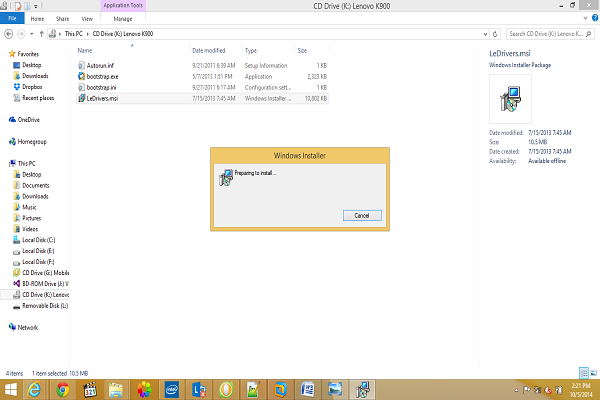
Task: Open File Explorer taskbar icon
Action: (116, 390)
